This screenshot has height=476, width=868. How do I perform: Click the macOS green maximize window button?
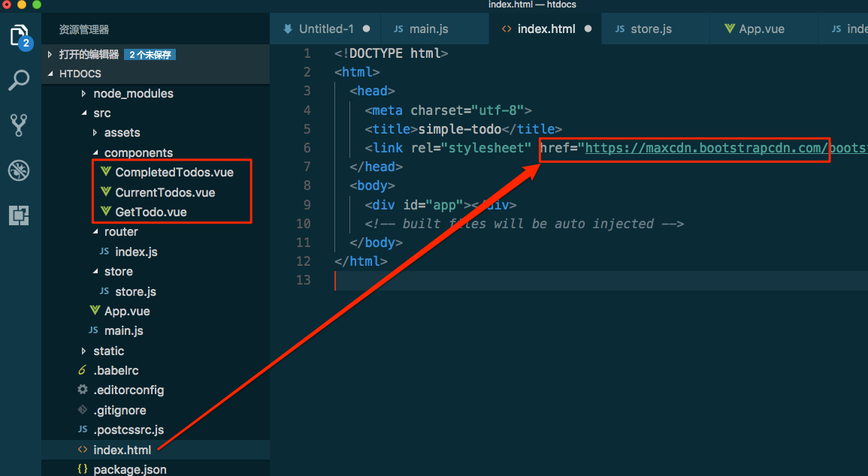tap(37, 5)
